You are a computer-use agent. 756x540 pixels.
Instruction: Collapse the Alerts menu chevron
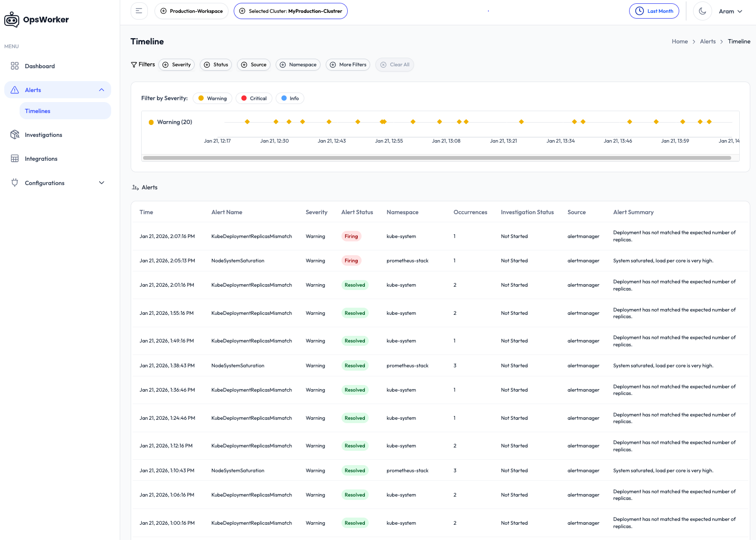click(x=102, y=90)
